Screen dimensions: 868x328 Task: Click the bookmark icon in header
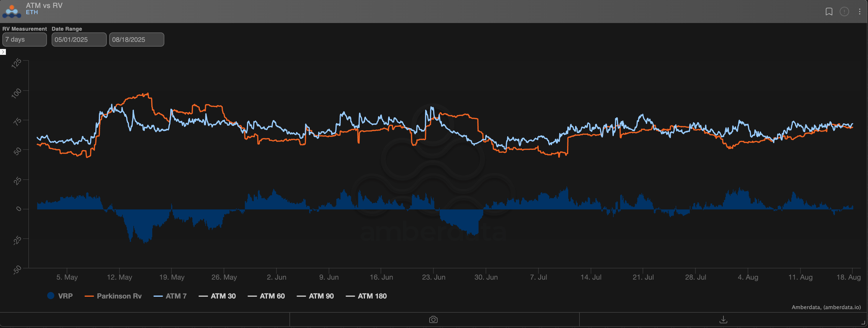829,12
